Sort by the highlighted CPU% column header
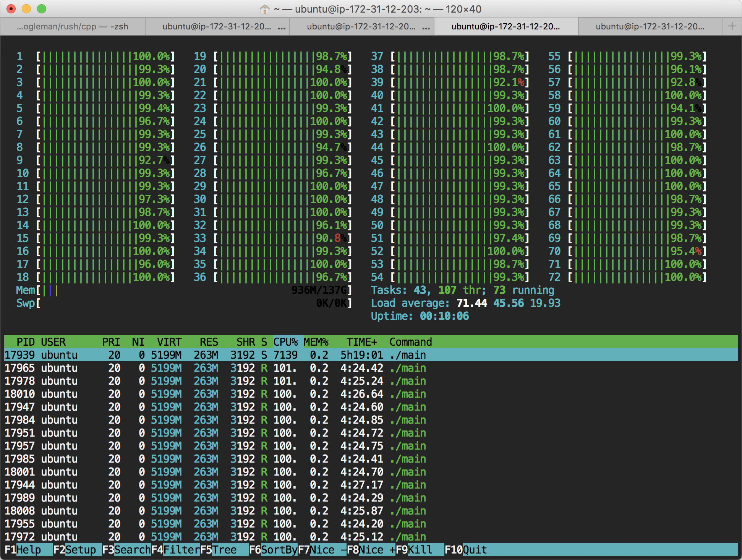The image size is (742, 560). (x=285, y=342)
